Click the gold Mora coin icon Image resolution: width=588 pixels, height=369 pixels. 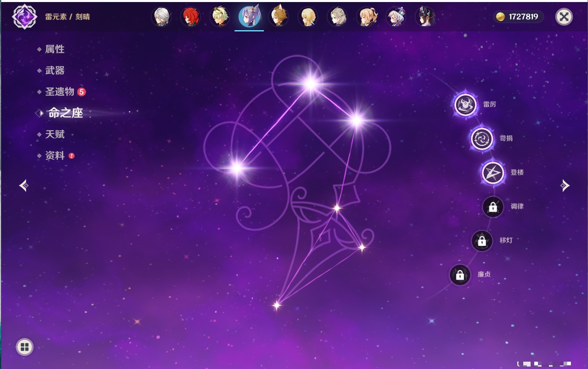(500, 17)
